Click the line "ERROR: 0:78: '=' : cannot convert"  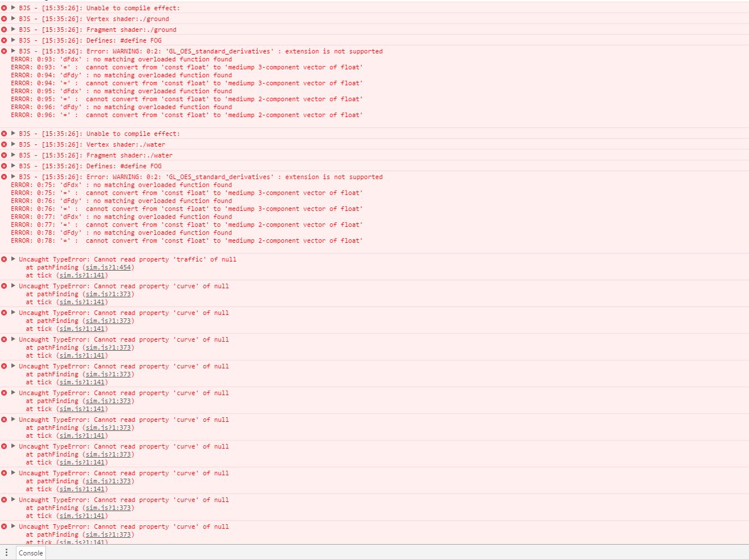[x=186, y=240]
